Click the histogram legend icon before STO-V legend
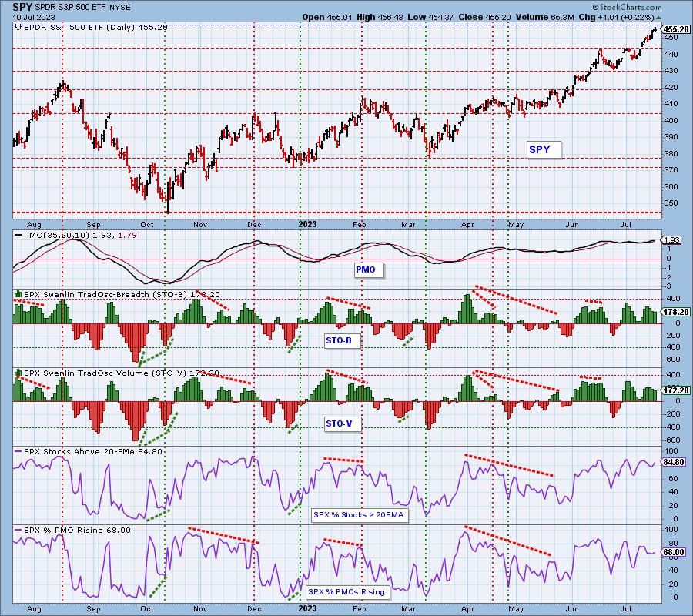 (18, 373)
